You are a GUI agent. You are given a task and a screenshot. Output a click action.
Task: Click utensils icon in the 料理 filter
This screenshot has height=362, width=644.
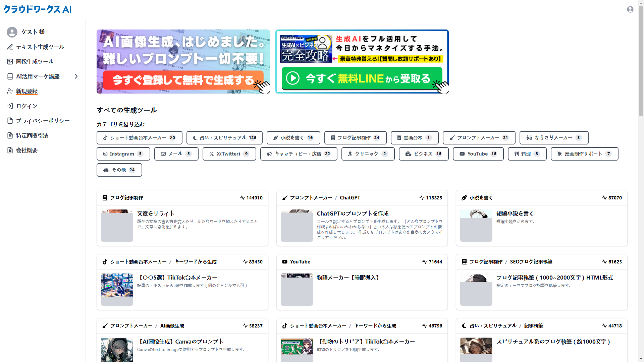517,154
